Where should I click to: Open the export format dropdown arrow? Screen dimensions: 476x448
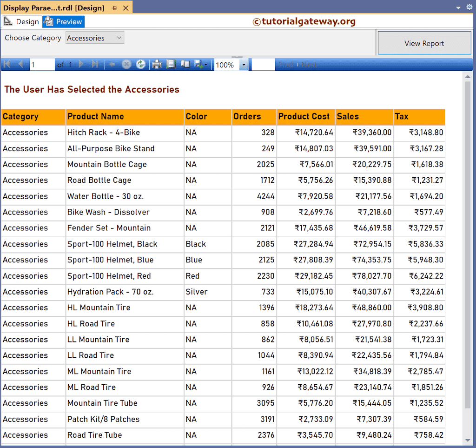tap(206, 64)
